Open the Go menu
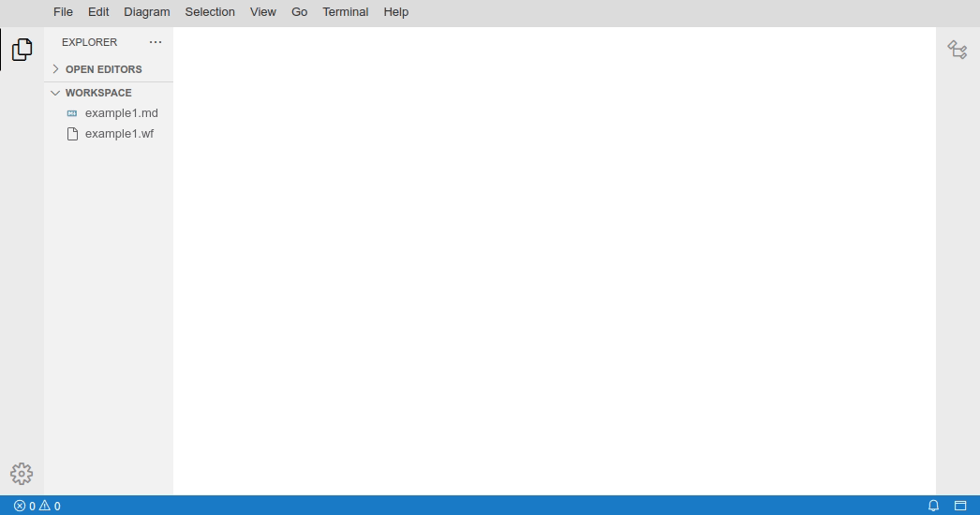The height and width of the screenshot is (515, 980). click(299, 12)
